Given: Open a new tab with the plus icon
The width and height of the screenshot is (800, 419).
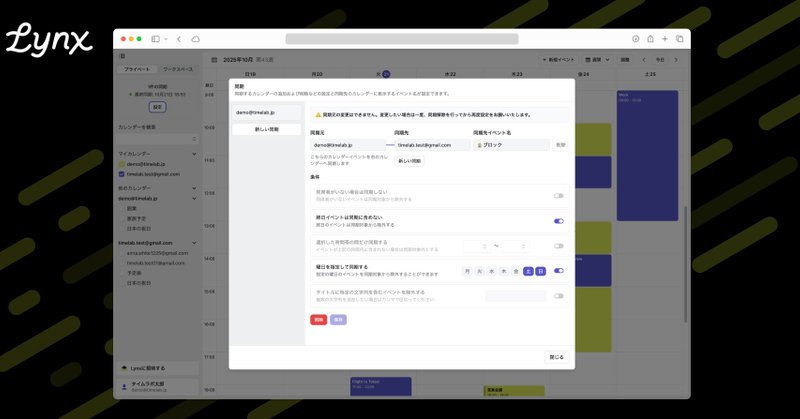Looking at the screenshot, I should 665,39.
